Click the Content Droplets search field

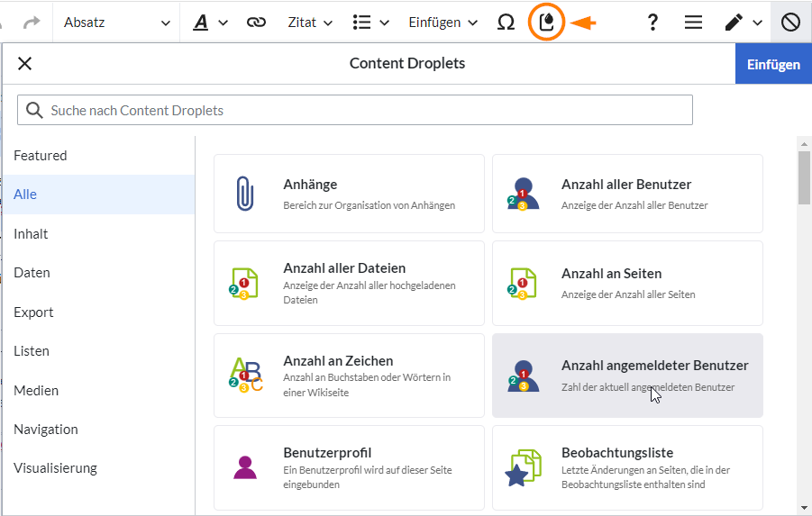tap(355, 110)
